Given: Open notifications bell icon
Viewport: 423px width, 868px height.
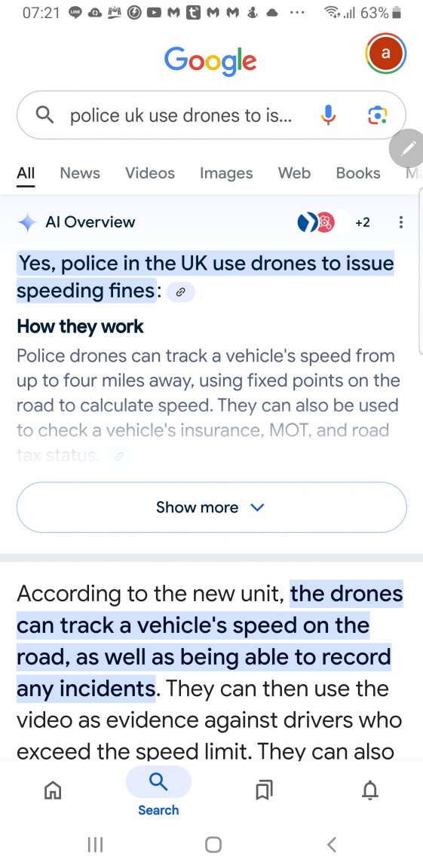Looking at the screenshot, I should pyautogui.click(x=370, y=790).
